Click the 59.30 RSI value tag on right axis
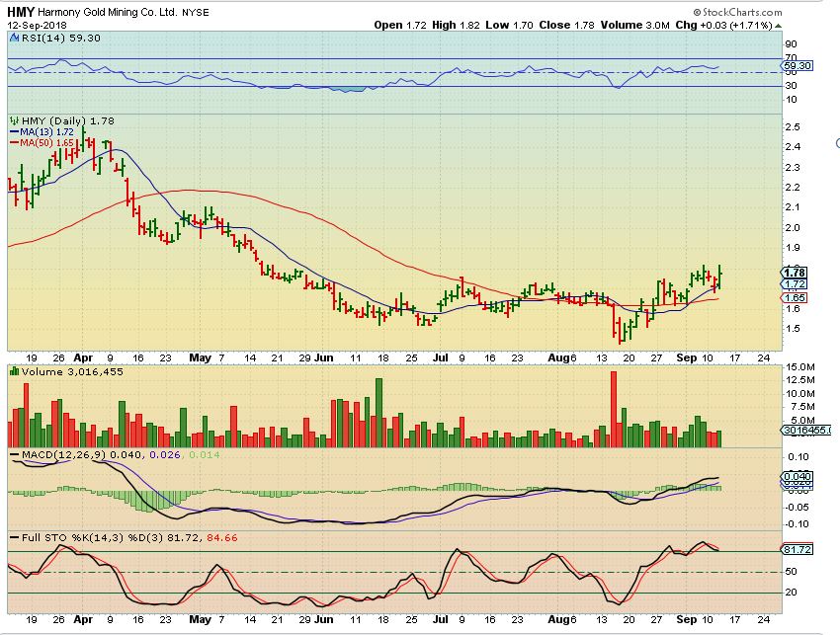This screenshot has height=635, width=840. (x=798, y=66)
